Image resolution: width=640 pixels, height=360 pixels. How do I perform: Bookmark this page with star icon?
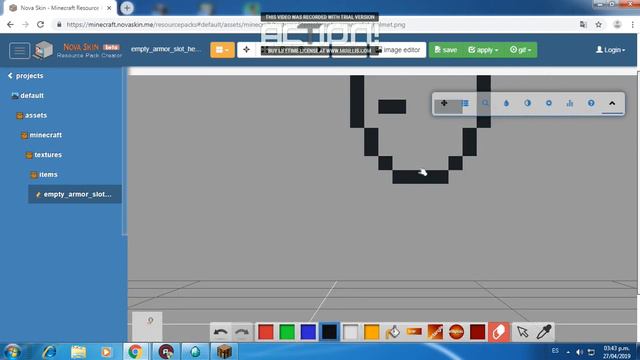598,24
